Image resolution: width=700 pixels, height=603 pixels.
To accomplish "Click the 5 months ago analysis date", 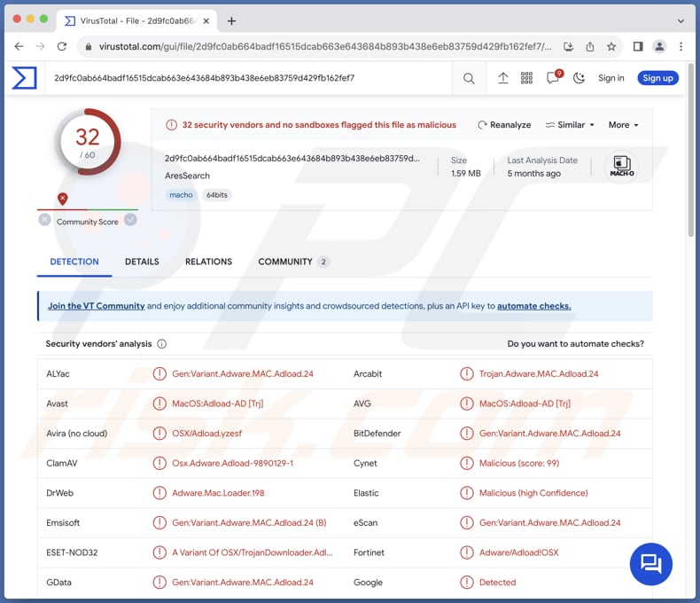I will (534, 173).
